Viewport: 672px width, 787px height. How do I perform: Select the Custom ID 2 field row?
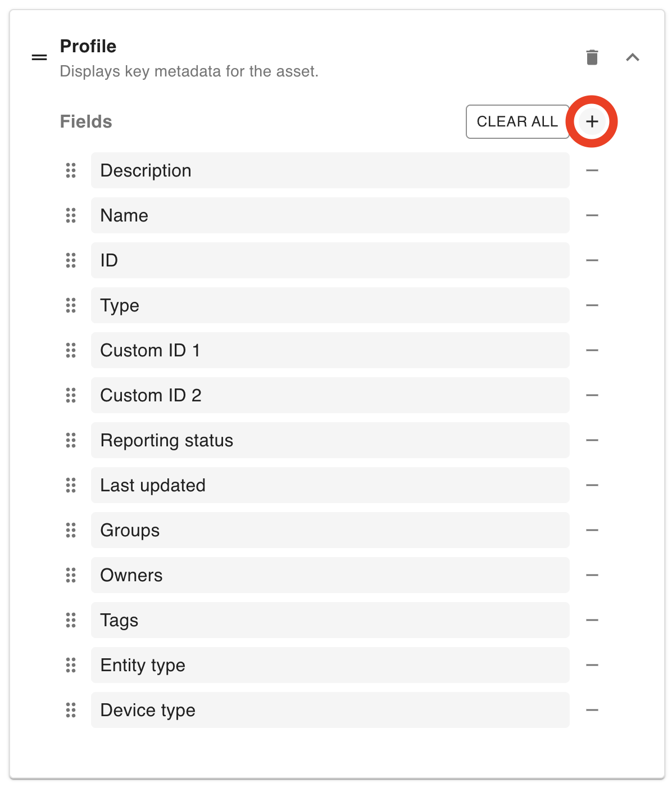pyautogui.click(x=330, y=395)
